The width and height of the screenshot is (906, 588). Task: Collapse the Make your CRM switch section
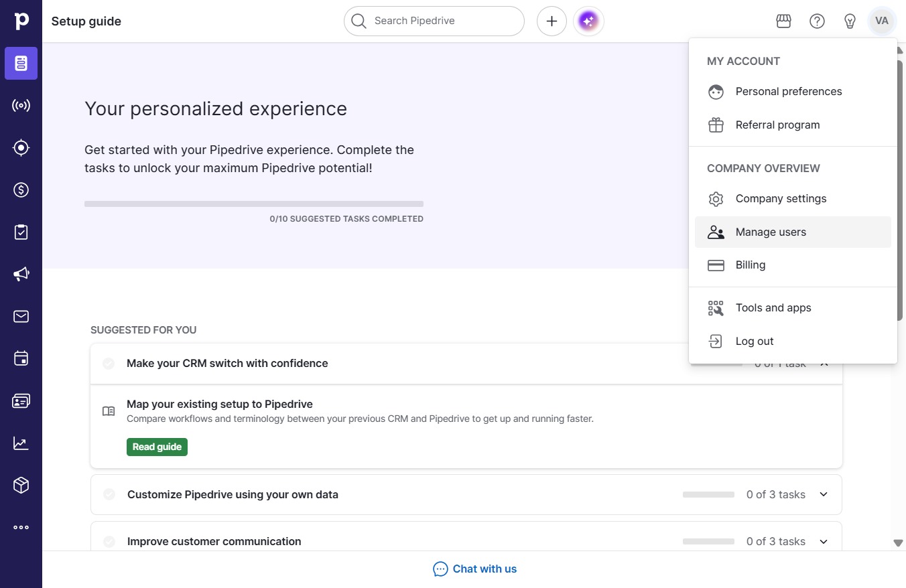(x=824, y=365)
